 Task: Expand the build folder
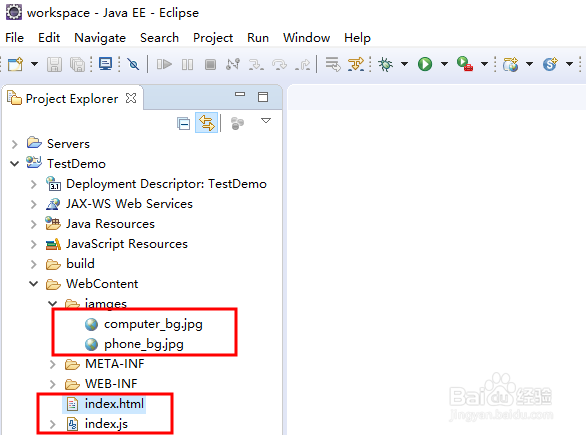pyautogui.click(x=34, y=264)
